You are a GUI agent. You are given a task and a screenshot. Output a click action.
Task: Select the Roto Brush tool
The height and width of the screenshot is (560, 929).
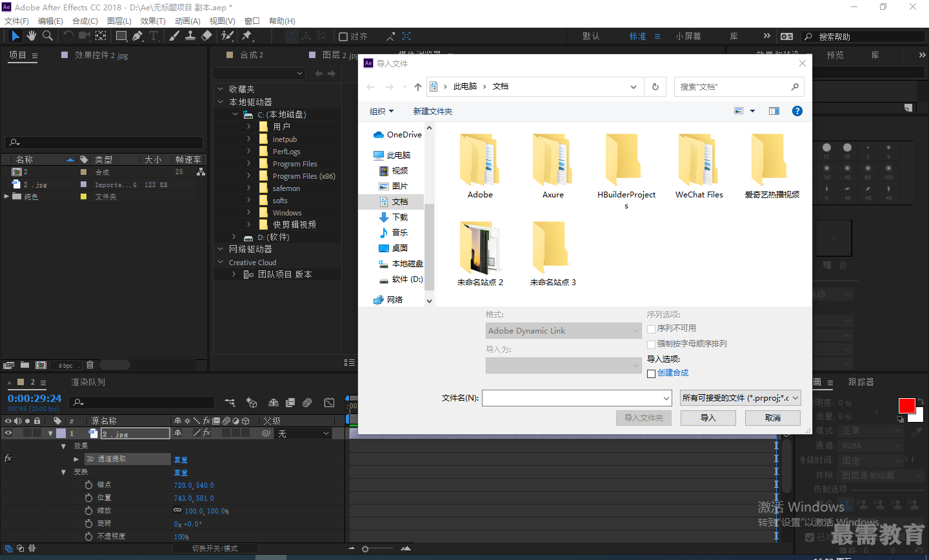pos(227,36)
